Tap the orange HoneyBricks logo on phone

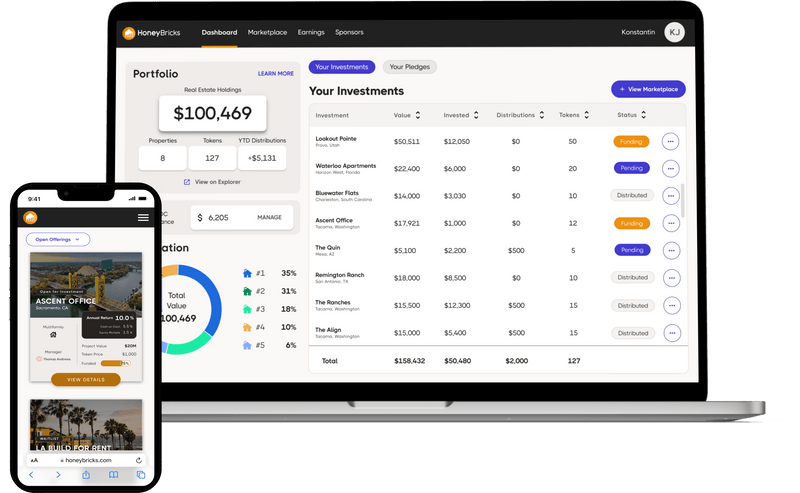click(30, 217)
